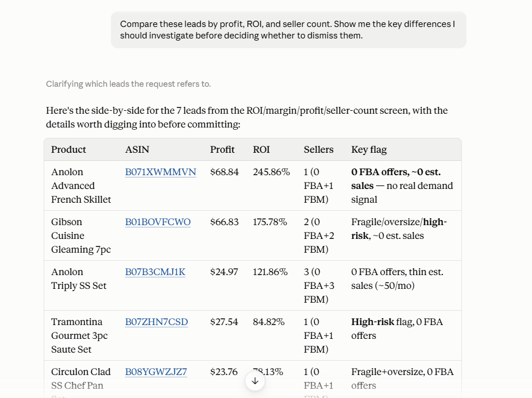Click the Product column header
This screenshot has width=532, height=398.
click(x=68, y=150)
